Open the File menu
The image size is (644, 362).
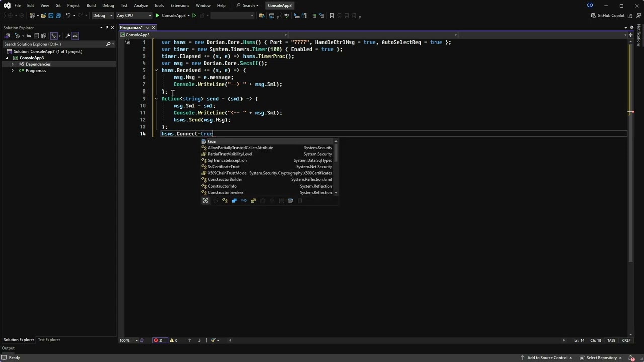17,5
